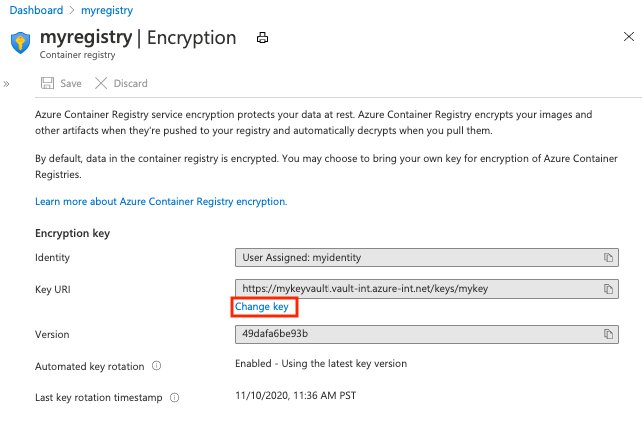
Task: Show info about Last key rotation timestamp
Action: coord(175,398)
